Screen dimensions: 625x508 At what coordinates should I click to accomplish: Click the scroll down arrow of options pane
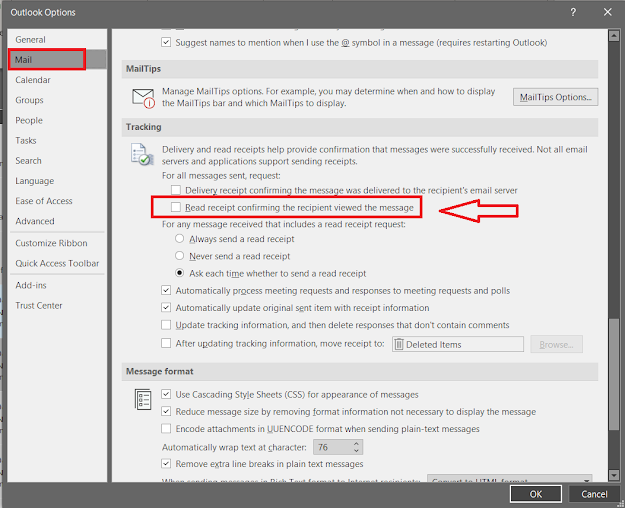[x=614, y=475]
